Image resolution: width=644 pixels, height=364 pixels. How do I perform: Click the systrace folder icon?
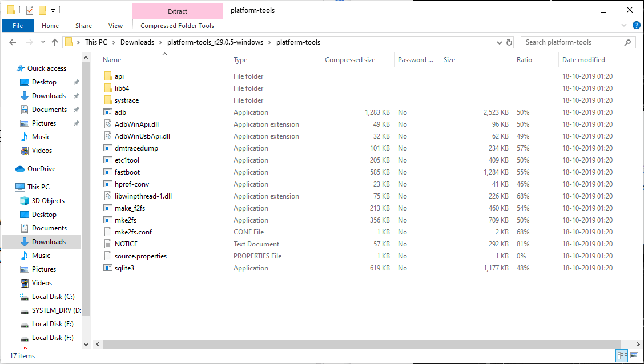[108, 100]
